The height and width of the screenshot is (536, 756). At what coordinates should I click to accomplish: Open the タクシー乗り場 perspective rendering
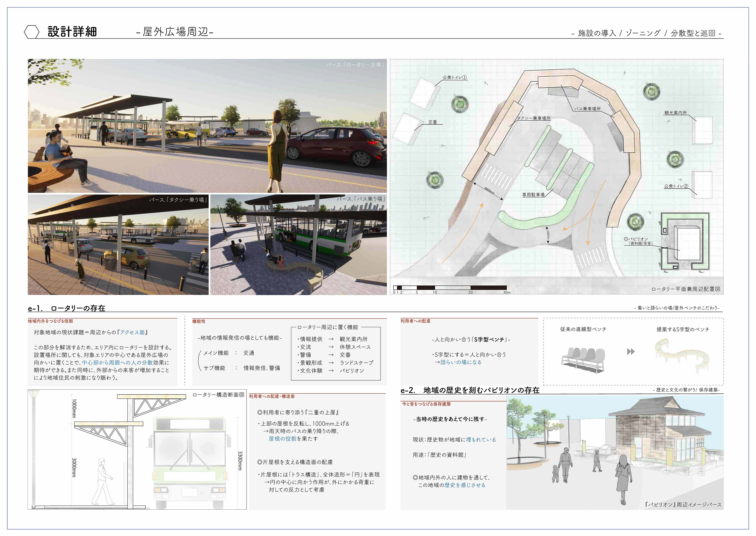coord(118,245)
